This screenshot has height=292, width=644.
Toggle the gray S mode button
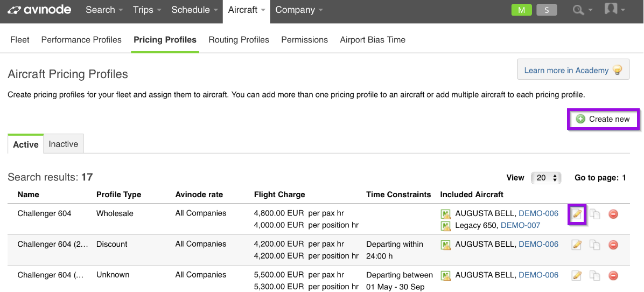[547, 10]
